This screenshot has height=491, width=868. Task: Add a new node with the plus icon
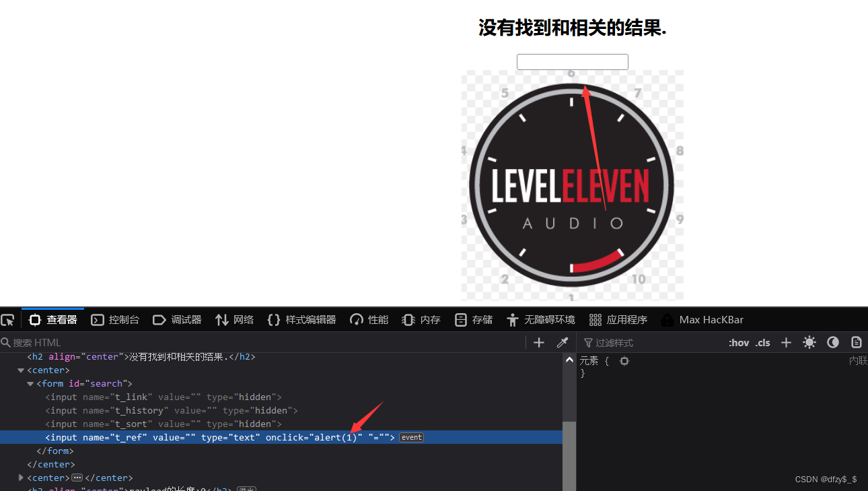(x=539, y=343)
